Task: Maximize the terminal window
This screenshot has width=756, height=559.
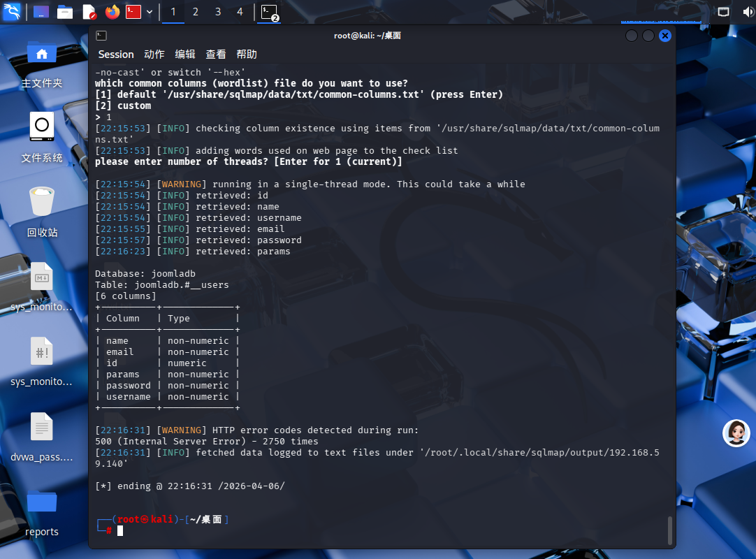Action: click(x=648, y=36)
